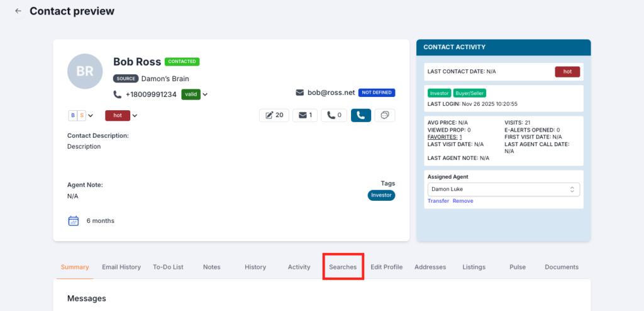
Task: Click the CONTACTED status badge
Action: 182,62
